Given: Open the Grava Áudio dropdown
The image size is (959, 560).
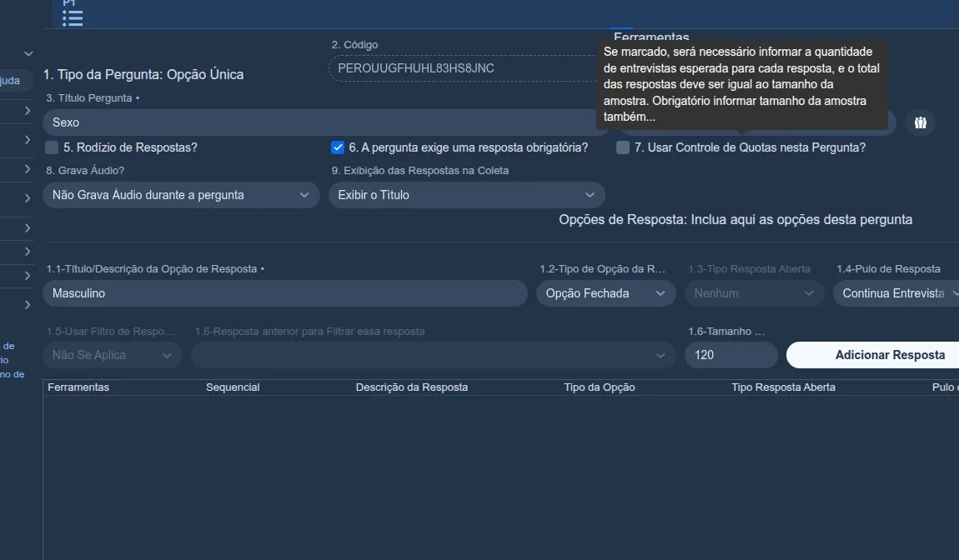Looking at the screenshot, I should click(x=181, y=195).
